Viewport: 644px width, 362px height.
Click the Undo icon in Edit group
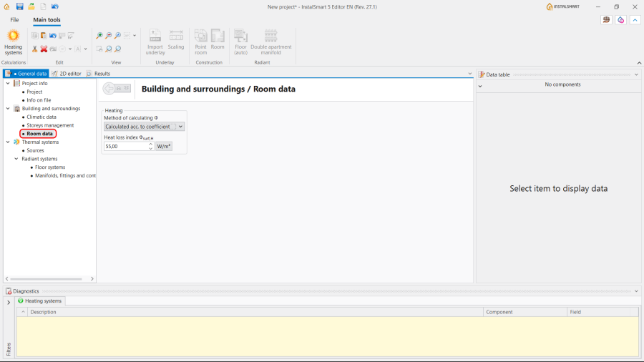(x=52, y=36)
